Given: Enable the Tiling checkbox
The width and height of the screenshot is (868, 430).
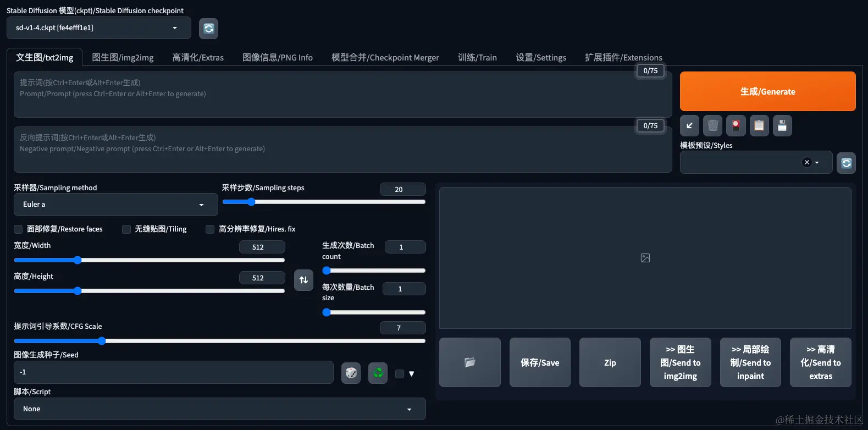Looking at the screenshot, I should (x=126, y=229).
